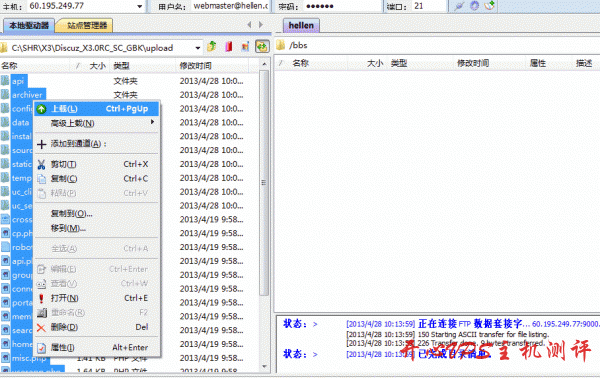Sort remote list by 名称 column
600x378 pixels.
pyautogui.click(x=311, y=64)
